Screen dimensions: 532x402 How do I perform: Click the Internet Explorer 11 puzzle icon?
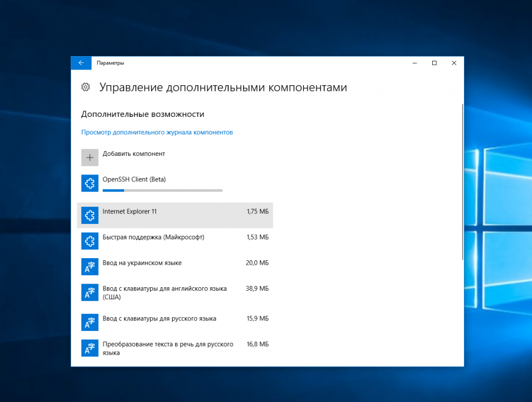click(x=90, y=215)
